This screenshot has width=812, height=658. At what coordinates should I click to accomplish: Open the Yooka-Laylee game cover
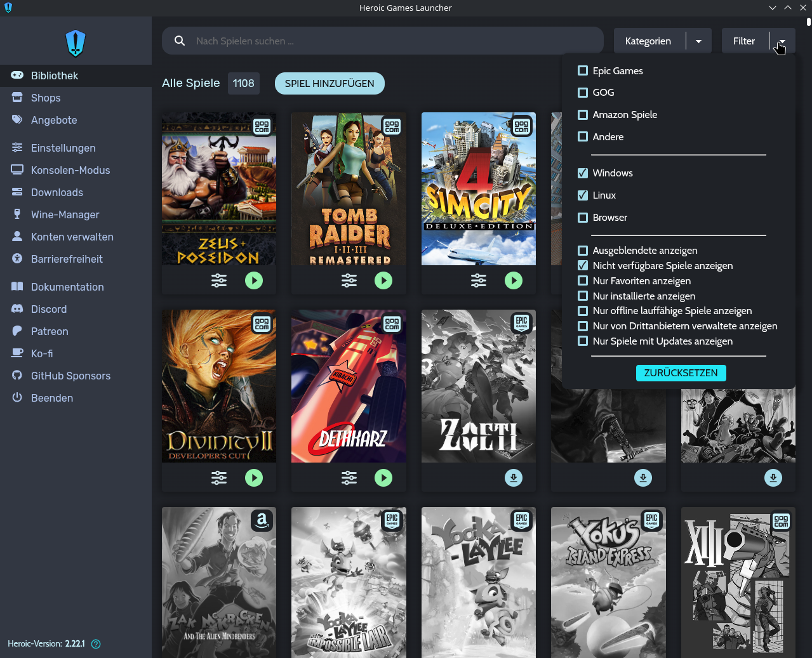point(479,582)
